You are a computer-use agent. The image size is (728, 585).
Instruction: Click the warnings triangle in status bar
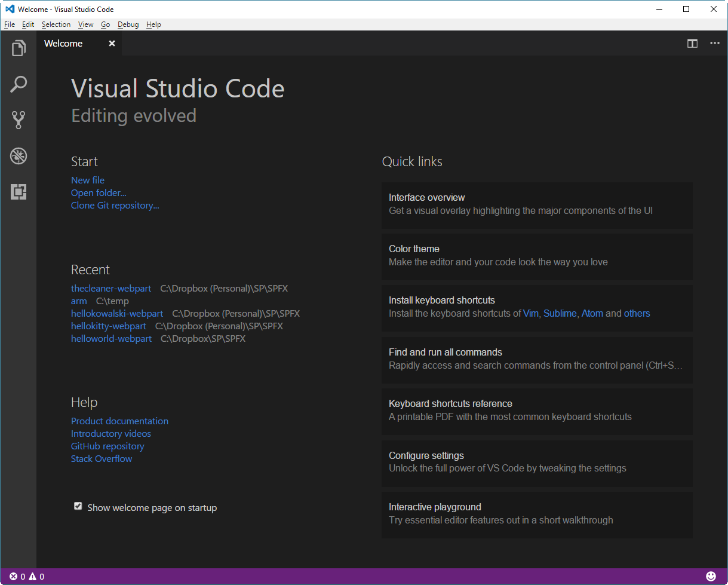pos(32,577)
